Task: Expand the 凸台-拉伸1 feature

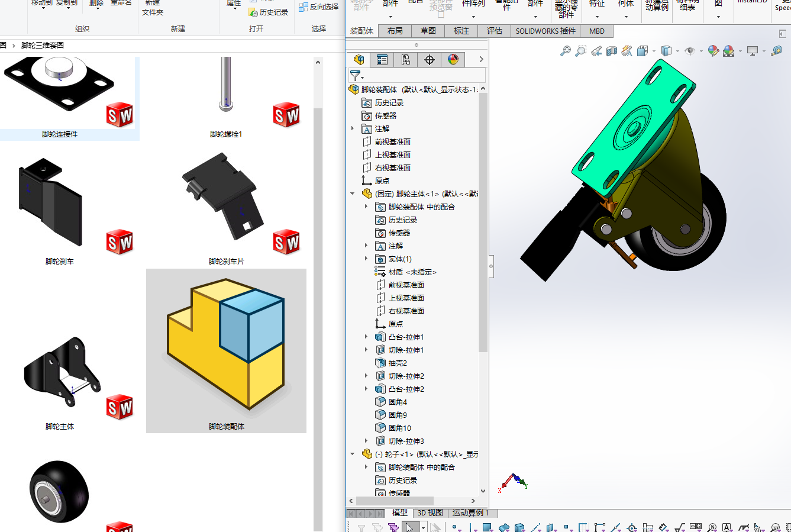Action: click(366, 337)
